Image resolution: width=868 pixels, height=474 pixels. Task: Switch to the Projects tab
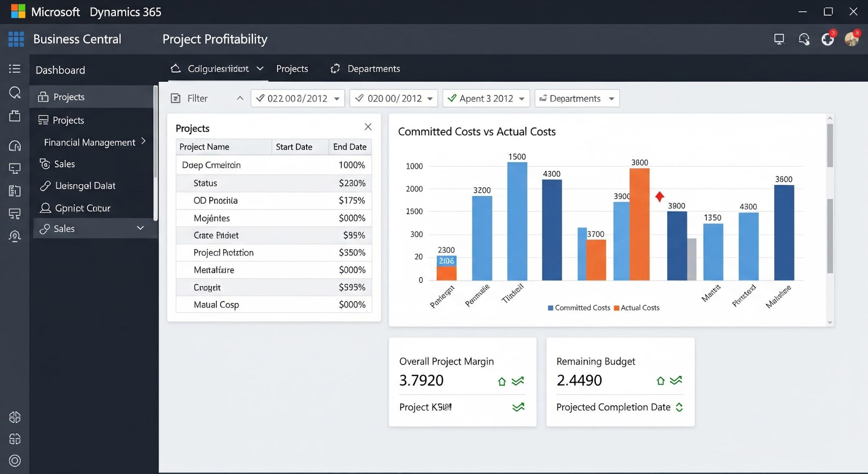point(292,69)
